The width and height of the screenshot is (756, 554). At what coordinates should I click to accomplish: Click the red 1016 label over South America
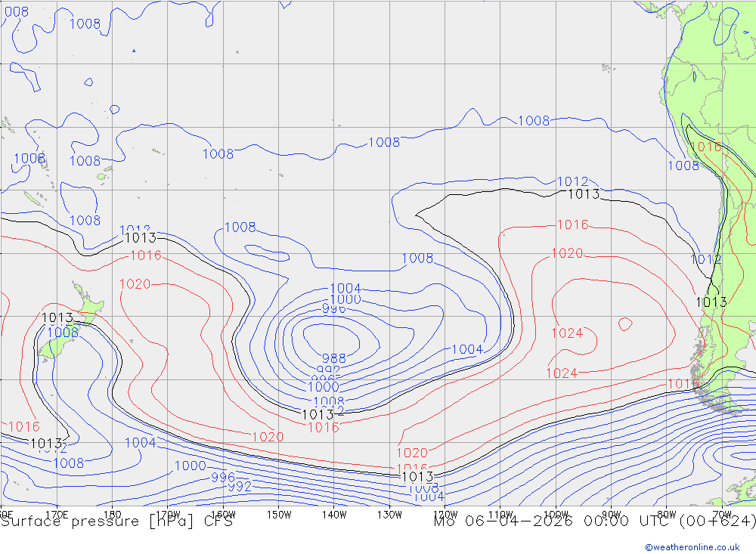point(706,147)
